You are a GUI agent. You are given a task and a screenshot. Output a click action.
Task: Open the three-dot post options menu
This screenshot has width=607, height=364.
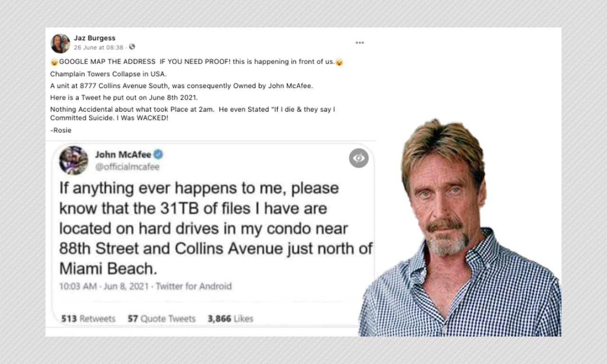pos(360,43)
